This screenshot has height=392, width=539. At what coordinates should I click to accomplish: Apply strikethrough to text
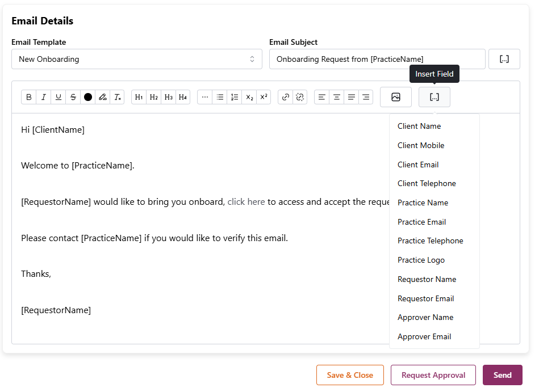pyautogui.click(x=73, y=97)
